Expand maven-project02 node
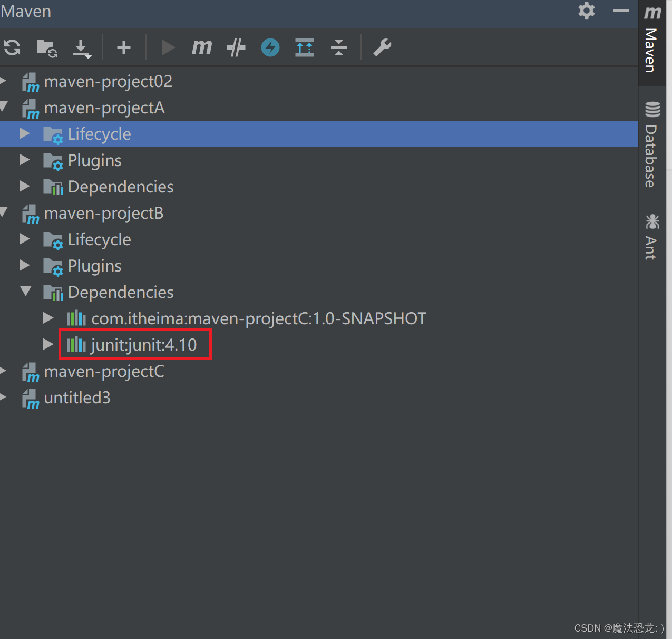672x639 pixels. point(3,81)
